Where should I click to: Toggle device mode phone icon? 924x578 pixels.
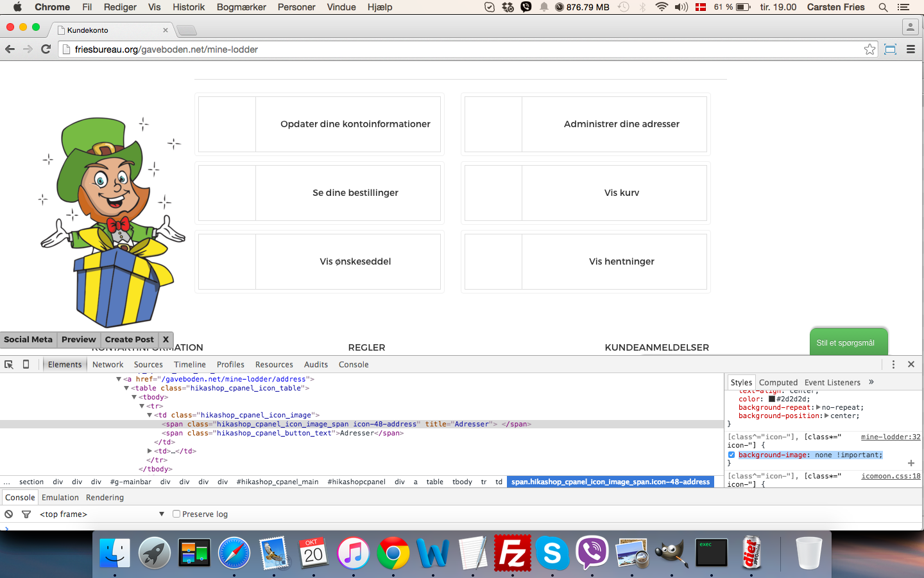pos(26,364)
